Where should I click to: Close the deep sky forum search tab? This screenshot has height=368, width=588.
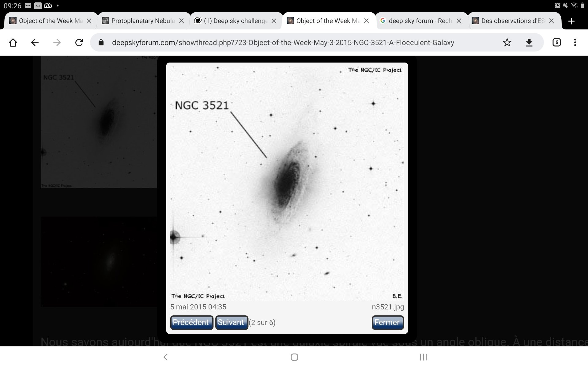[x=459, y=21]
